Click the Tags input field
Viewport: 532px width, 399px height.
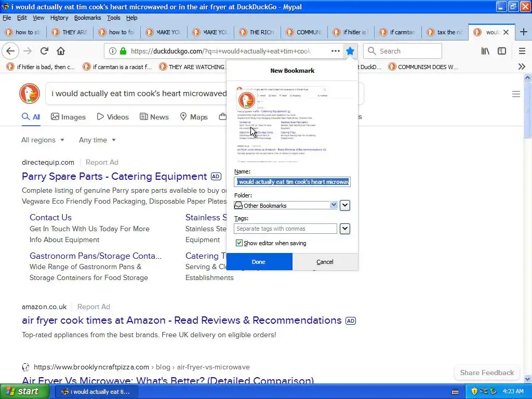(x=285, y=229)
